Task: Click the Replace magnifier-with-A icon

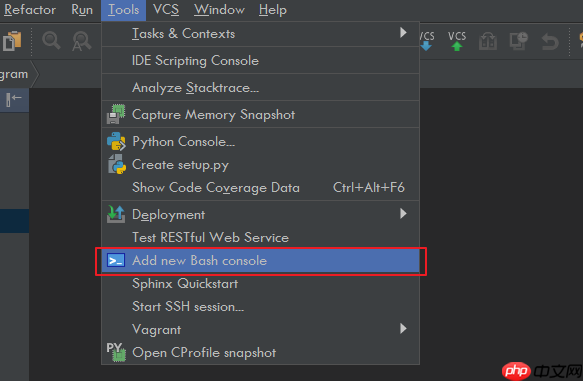Action: 81,41
